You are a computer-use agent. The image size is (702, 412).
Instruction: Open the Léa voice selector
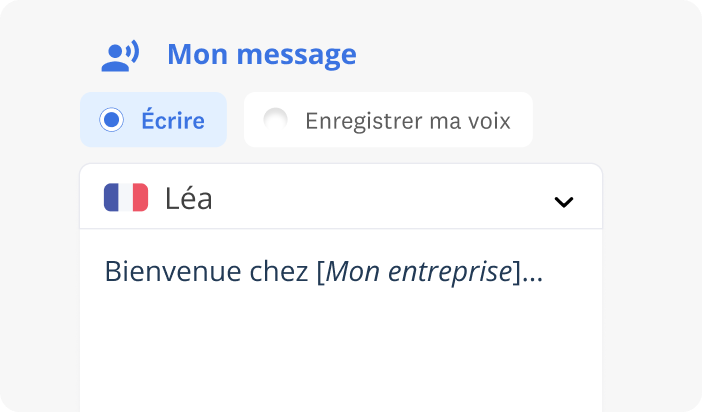(340, 198)
